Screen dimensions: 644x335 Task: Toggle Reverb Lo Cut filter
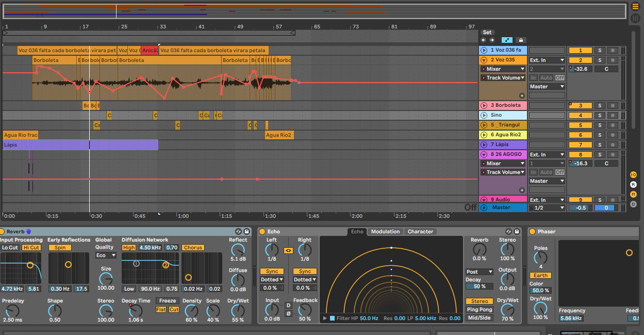pyautogui.click(x=10, y=248)
